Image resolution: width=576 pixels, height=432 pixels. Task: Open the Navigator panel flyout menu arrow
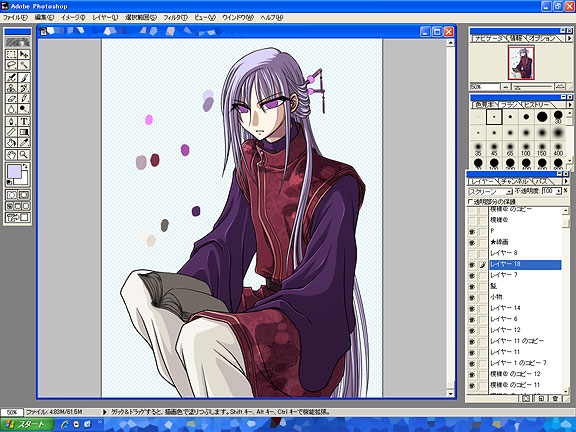click(569, 38)
